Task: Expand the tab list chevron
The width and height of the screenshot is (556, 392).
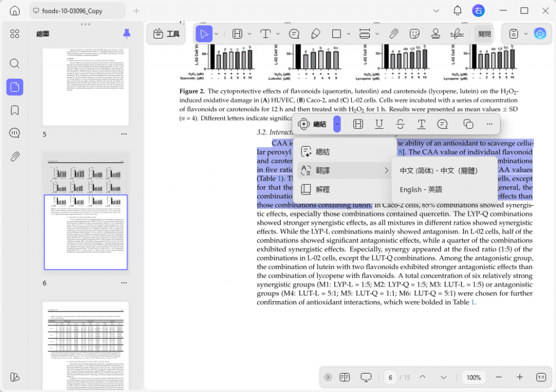Action: [436, 11]
